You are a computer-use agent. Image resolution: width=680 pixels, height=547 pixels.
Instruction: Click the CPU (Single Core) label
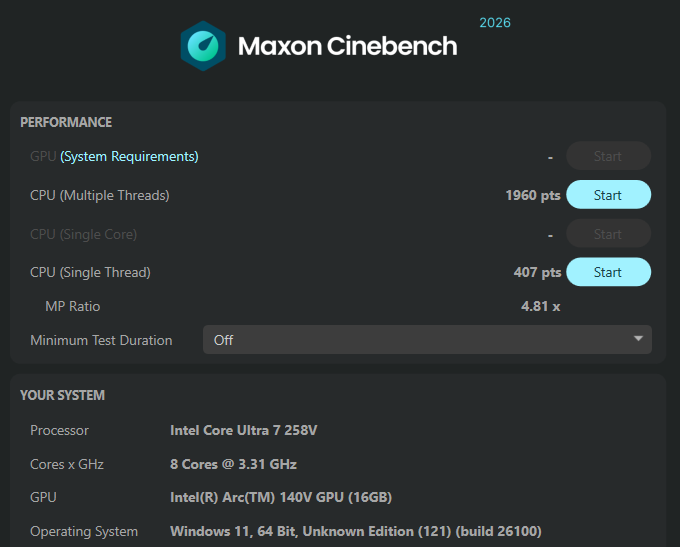(83, 234)
